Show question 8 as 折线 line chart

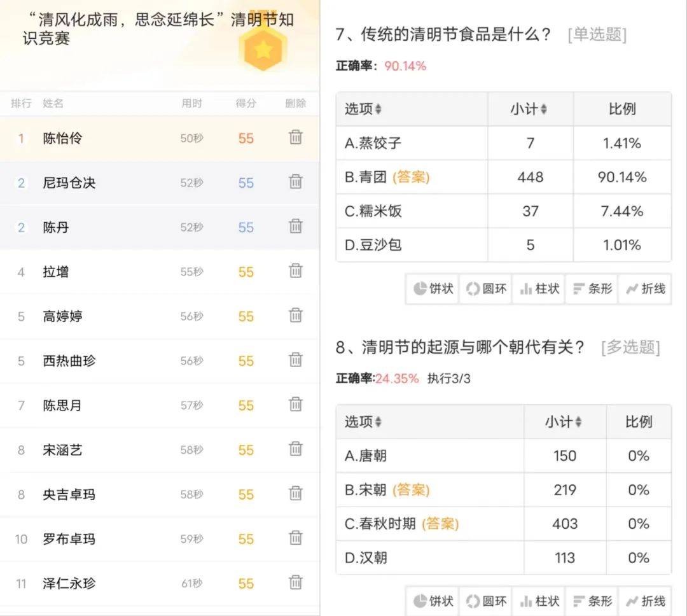[x=645, y=601]
